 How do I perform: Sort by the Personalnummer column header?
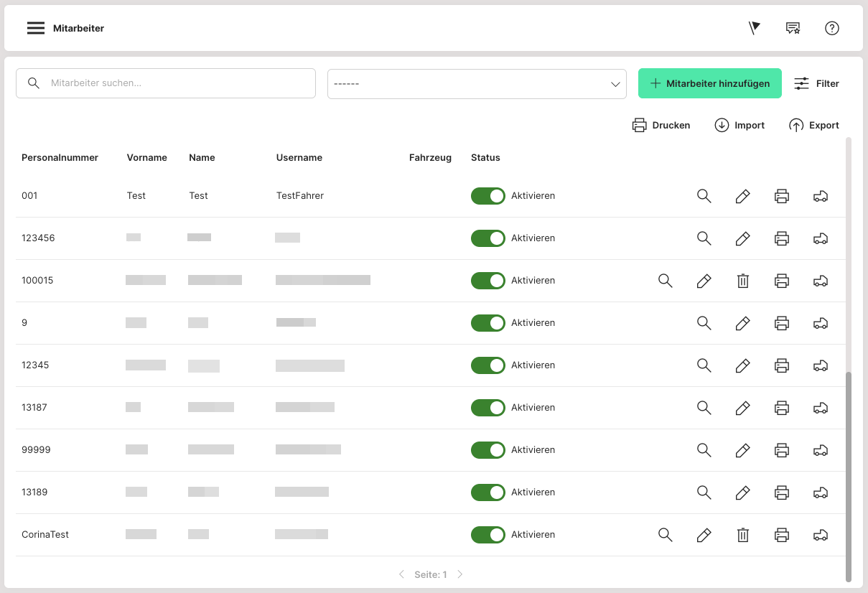pyautogui.click(x=60, y=157)
